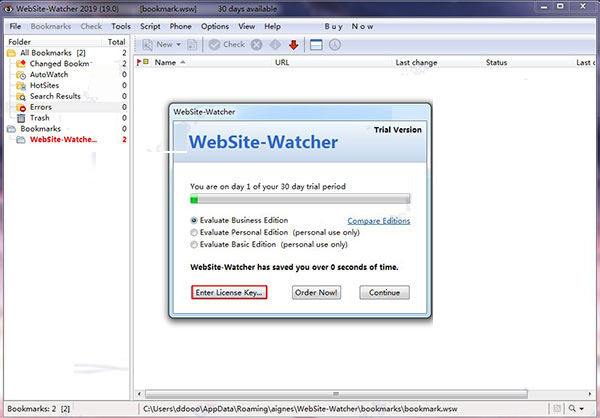Select the Search Results folder icon

[21, 96]
